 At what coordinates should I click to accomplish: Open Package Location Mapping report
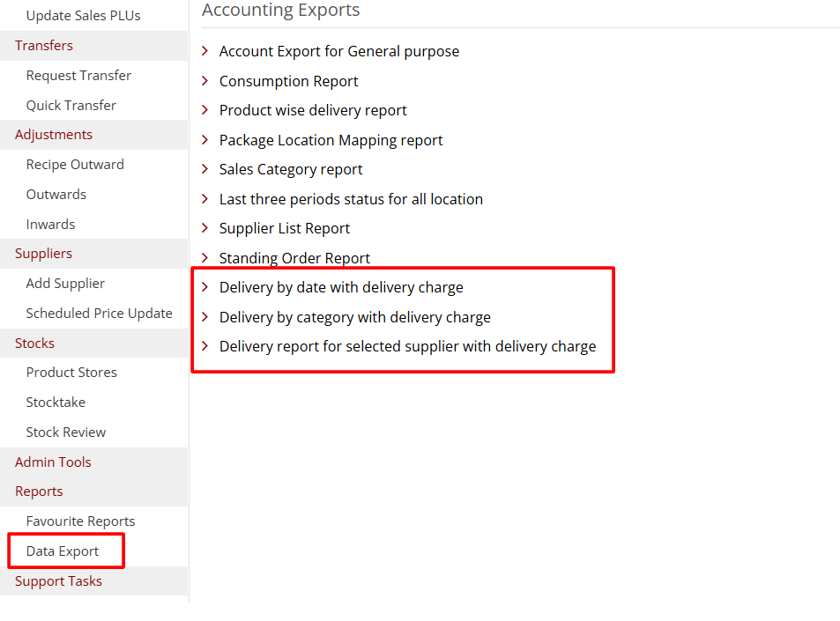point(331,140)
